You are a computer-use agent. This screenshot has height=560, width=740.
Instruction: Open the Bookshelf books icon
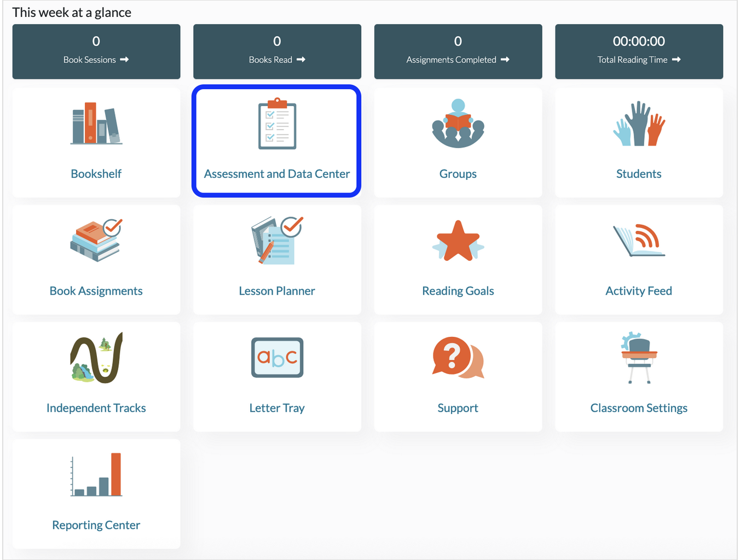[x=96, y=123]
